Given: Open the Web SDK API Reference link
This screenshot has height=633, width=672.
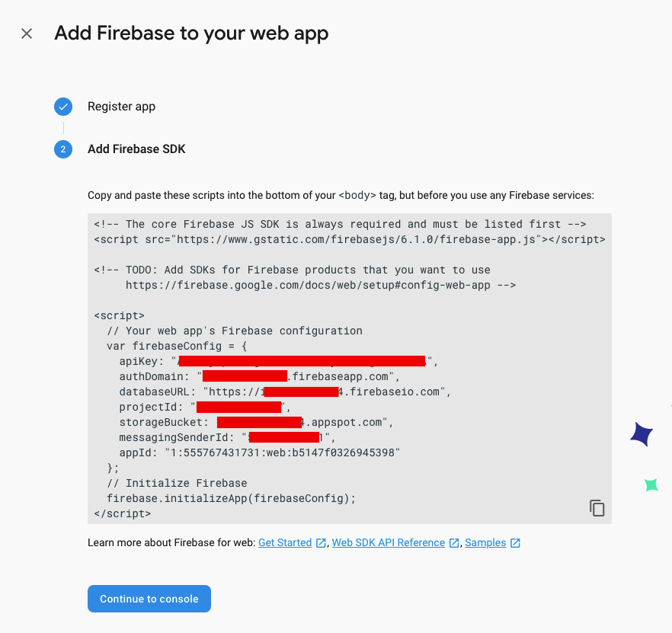Looking at the screenshot, I should click(x=389, y=542).
